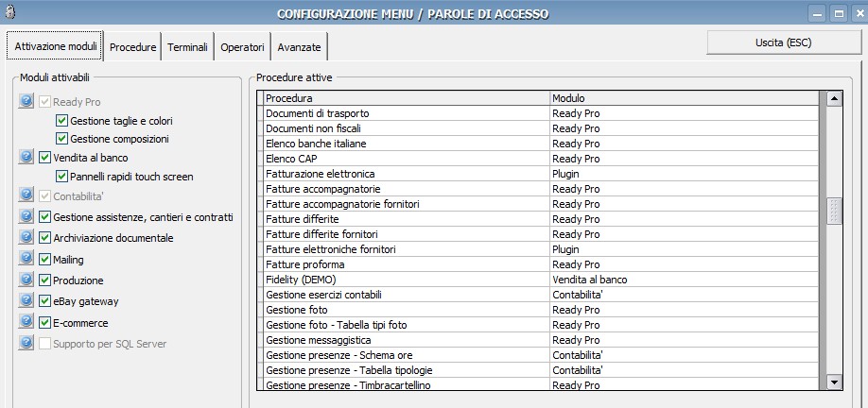Click the help icon next to Vendita al banco
Viewport: 868px width, 408px height.
26,158
